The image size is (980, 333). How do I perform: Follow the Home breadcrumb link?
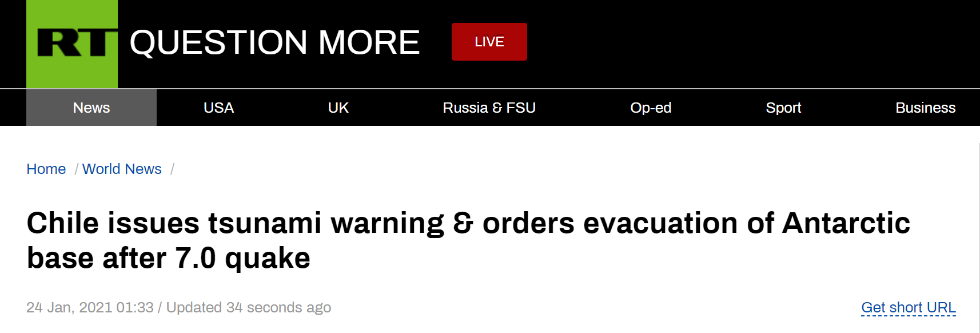click(46, 169)
